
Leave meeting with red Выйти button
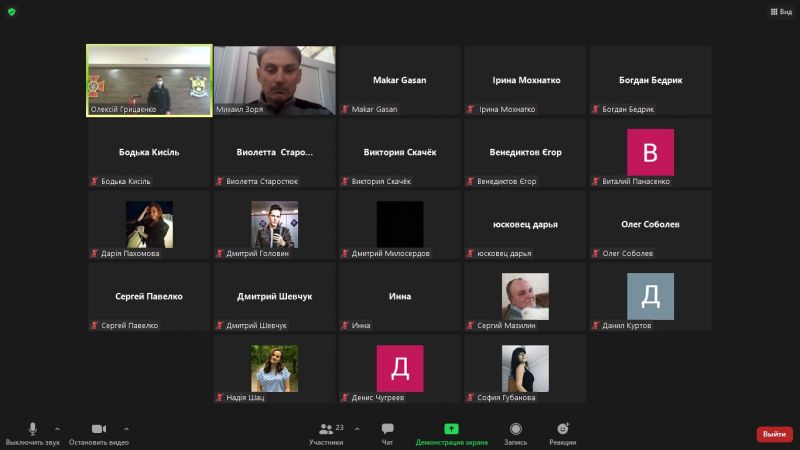774,434
